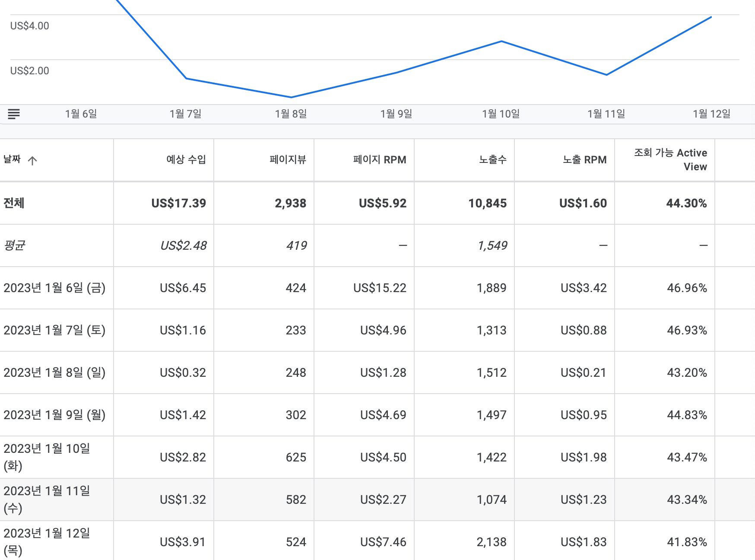
Task: Click January 8 impression RPM US$0.21
Action: point(584,372)
